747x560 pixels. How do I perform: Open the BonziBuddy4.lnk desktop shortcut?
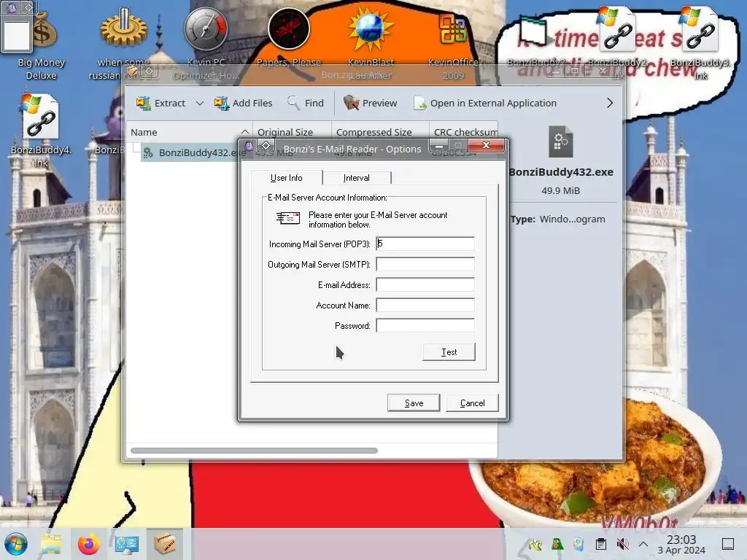click(x=41, y=131)
